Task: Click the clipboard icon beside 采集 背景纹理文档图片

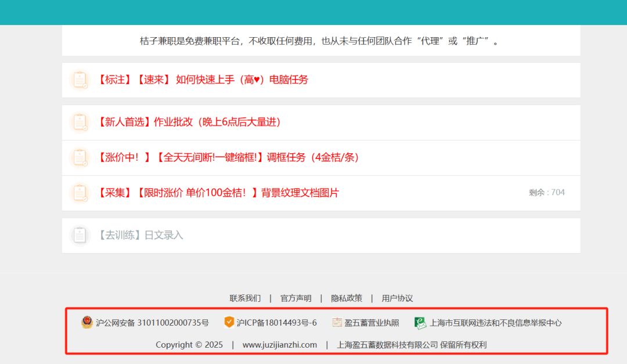Action: point(80,193)
